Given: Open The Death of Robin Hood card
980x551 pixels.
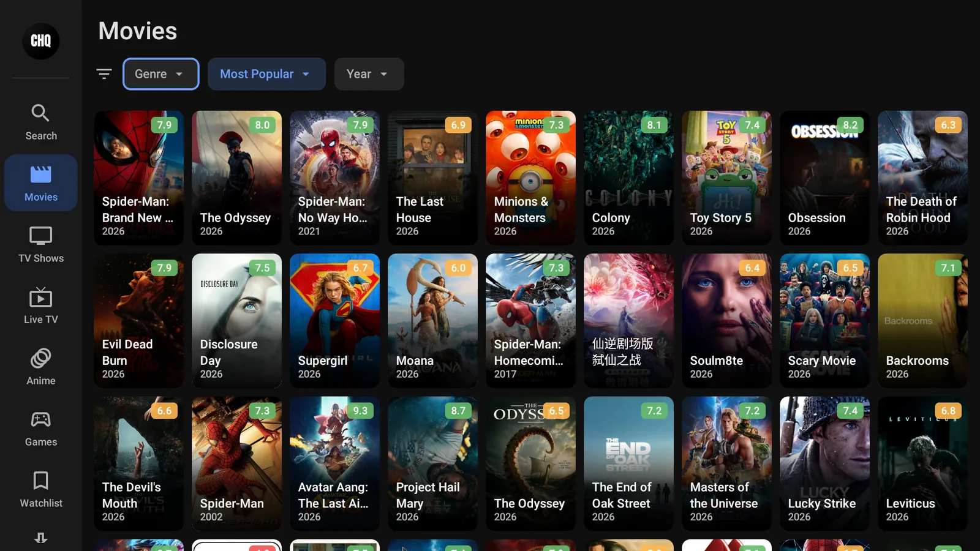Looking at the screenshot, I should [923, 178].
